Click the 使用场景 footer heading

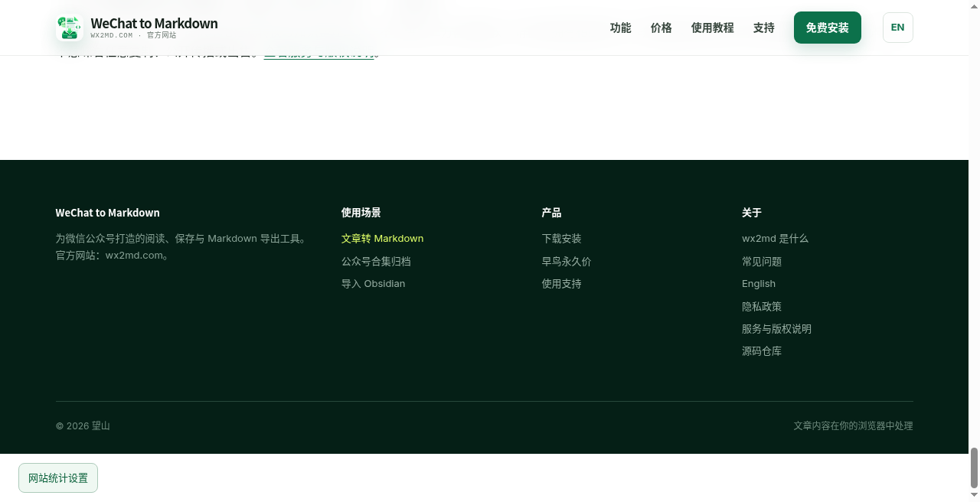click(361, 213)
